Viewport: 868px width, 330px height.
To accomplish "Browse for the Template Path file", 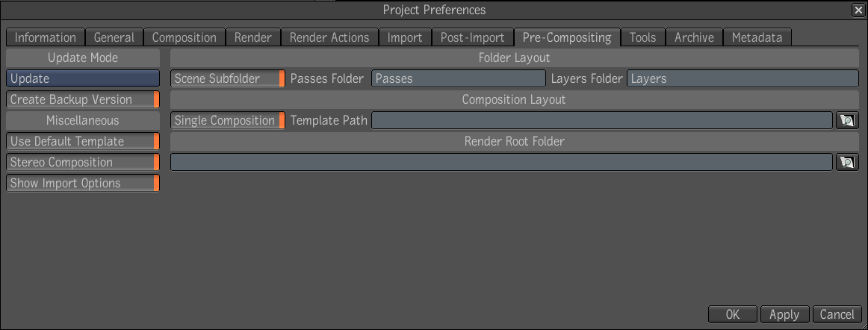I will click(x=847, y=120).
